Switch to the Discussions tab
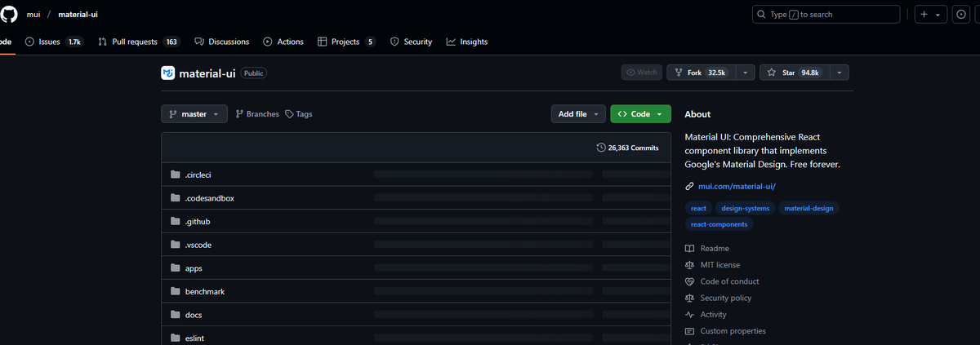 222,42
